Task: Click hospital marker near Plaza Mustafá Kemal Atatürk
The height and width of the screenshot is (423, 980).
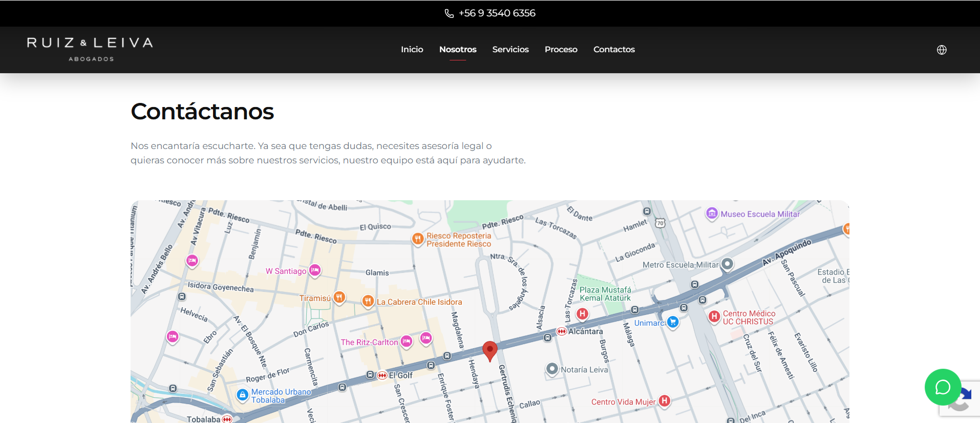Action: coord(582,313)
